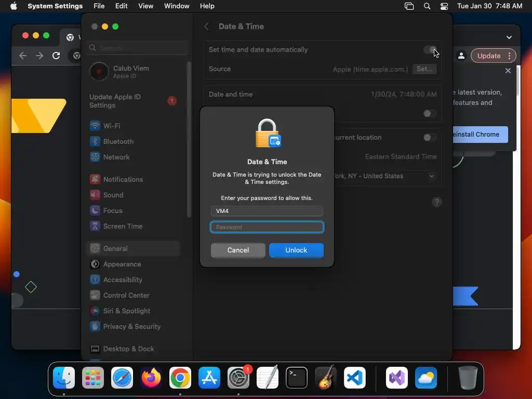Dismiss Chrome update popup with X
532x399 pixels.
coord(508,71)
